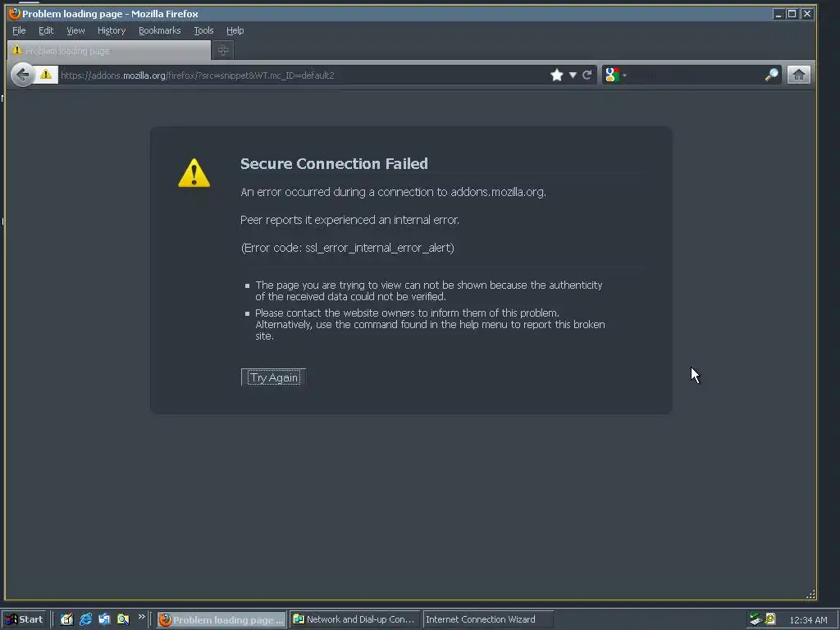The image size is (840, 630).
Task: Launch Show Desktop from quick launch
Action: coord(66,619)
